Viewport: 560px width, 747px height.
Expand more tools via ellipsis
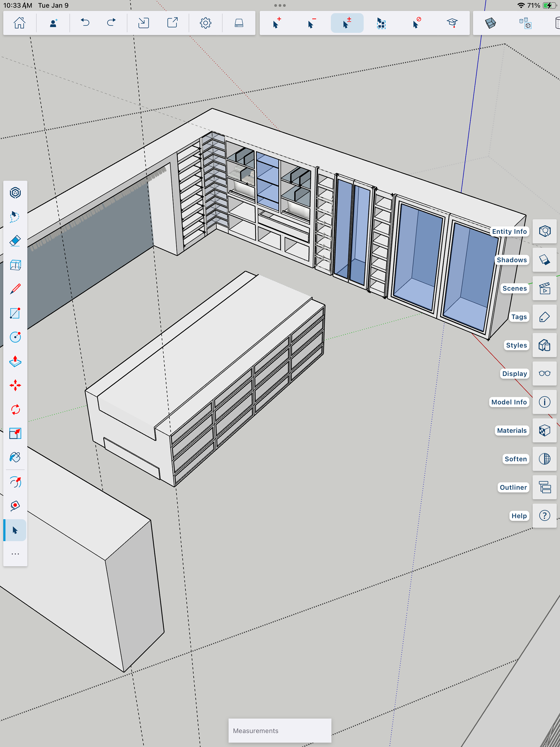[x=15, y=554]
